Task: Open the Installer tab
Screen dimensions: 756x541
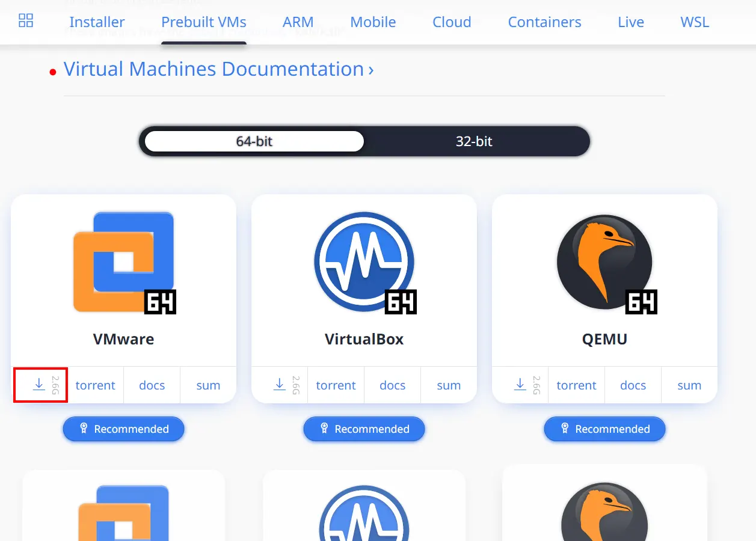Action: 97,22
